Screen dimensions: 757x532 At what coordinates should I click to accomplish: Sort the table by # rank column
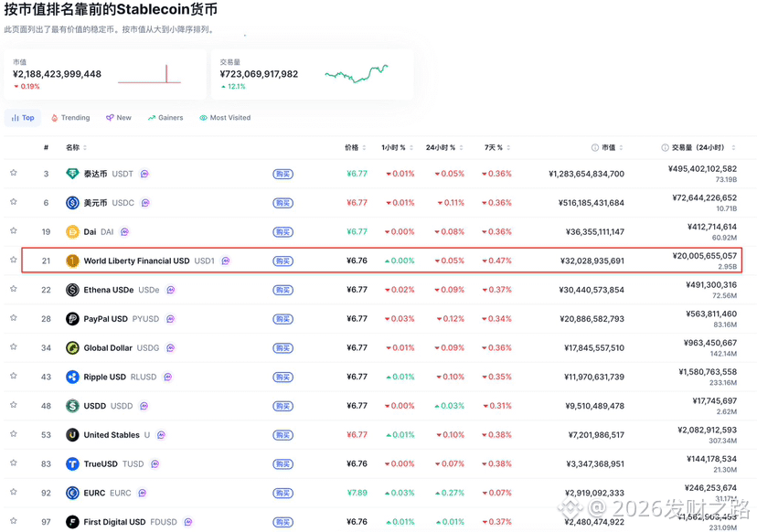click(46, 147)
